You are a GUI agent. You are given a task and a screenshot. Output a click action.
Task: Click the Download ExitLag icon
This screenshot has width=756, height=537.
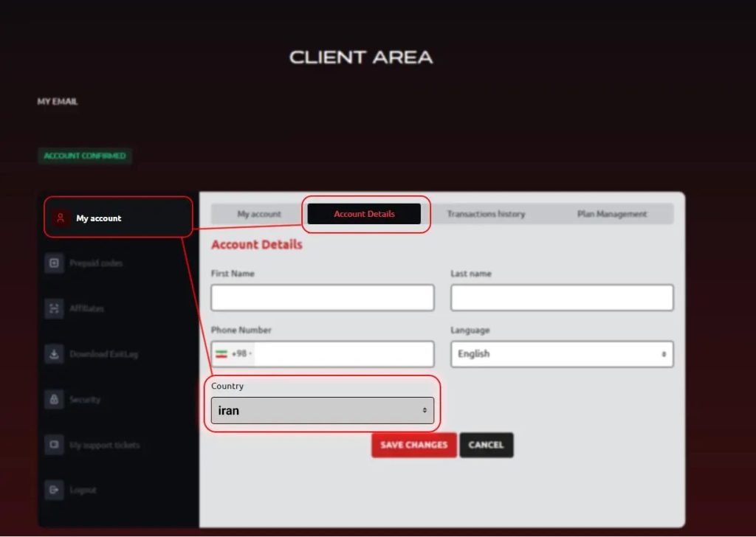click(54, 353)
